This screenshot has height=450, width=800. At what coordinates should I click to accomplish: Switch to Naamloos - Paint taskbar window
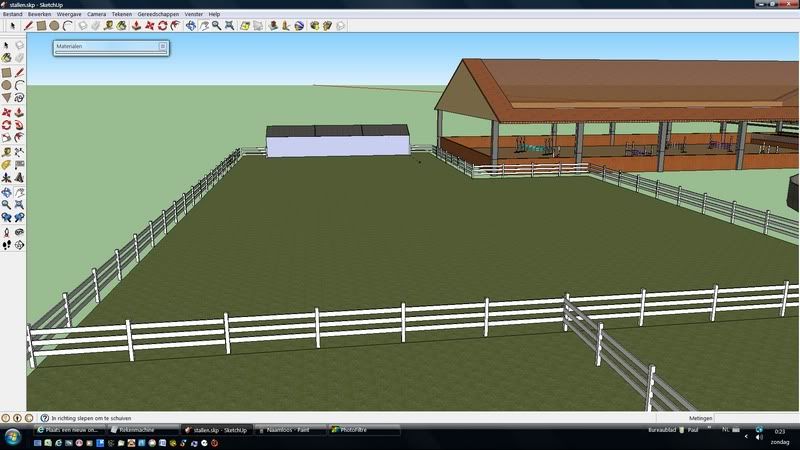pyautogui.click(x=288, y=430)
